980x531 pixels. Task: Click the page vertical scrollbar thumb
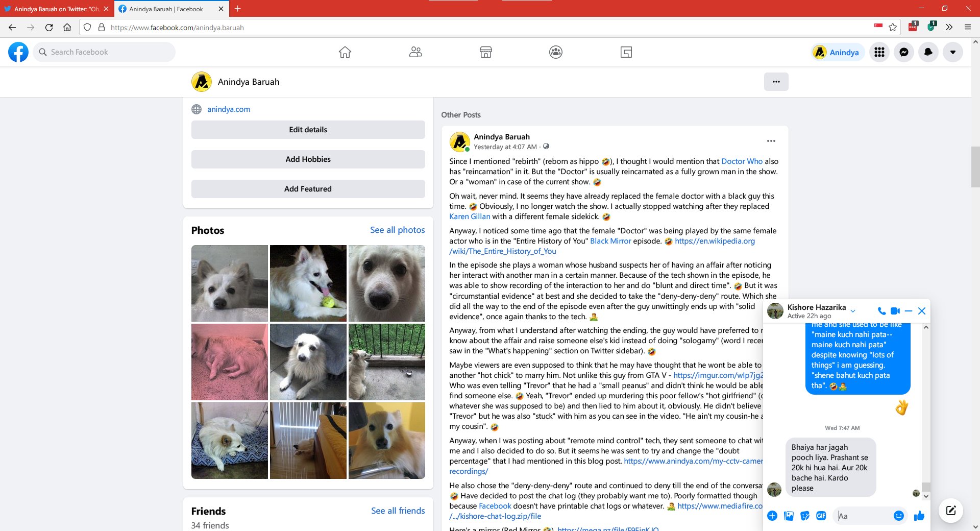[x=975, y=167]
